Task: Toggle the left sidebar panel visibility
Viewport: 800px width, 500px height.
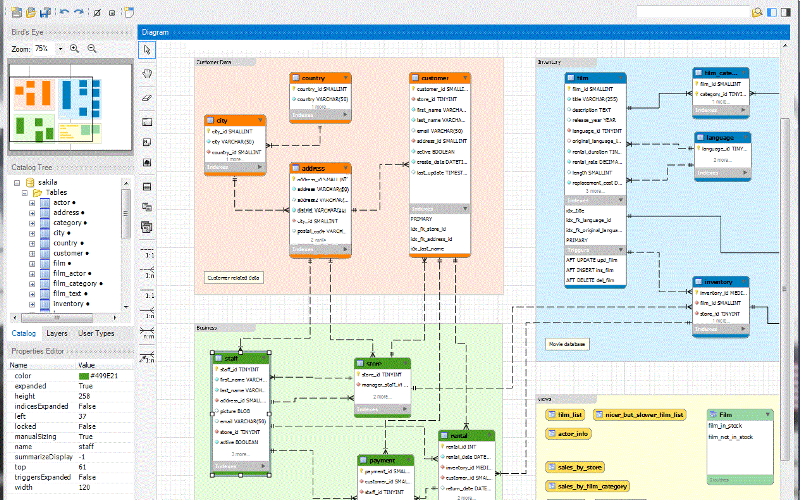Action: (772, 12)
